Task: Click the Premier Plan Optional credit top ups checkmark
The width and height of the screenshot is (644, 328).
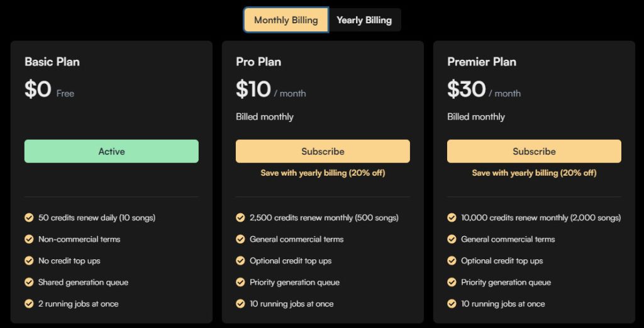Action: [452, 261]
